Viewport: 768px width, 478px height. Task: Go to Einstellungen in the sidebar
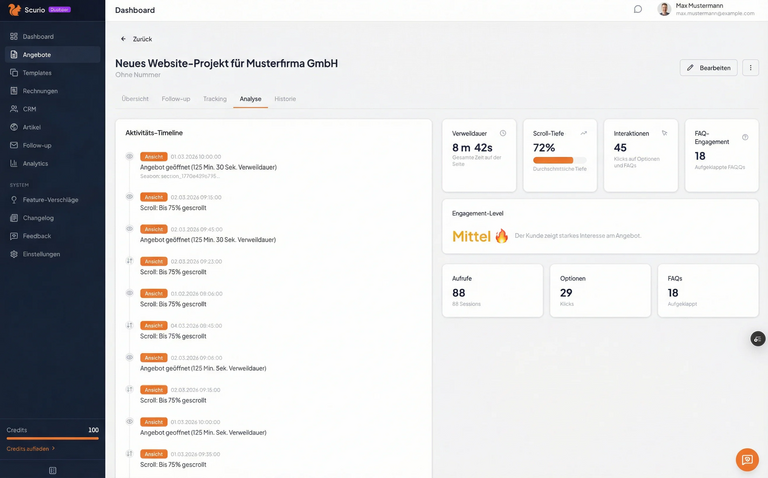point(41,254)
